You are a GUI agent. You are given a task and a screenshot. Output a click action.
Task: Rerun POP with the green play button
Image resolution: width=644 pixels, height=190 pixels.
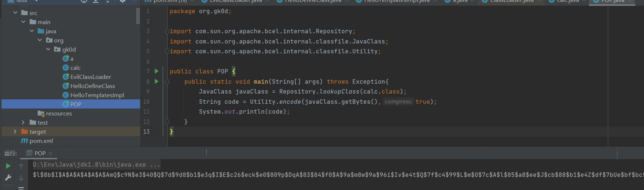coord(8,166)
